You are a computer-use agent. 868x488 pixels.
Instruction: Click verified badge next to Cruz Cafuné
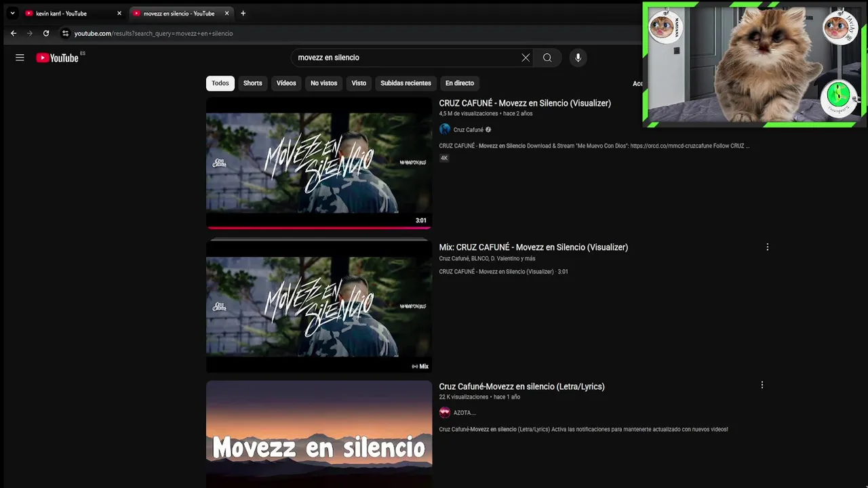pos(488,129)
